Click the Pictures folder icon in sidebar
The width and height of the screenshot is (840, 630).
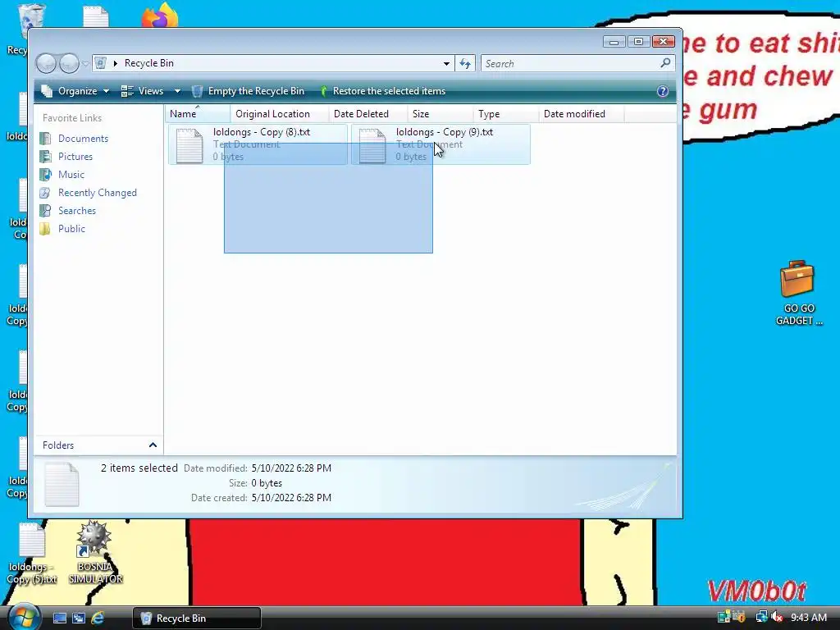point(46,157)
